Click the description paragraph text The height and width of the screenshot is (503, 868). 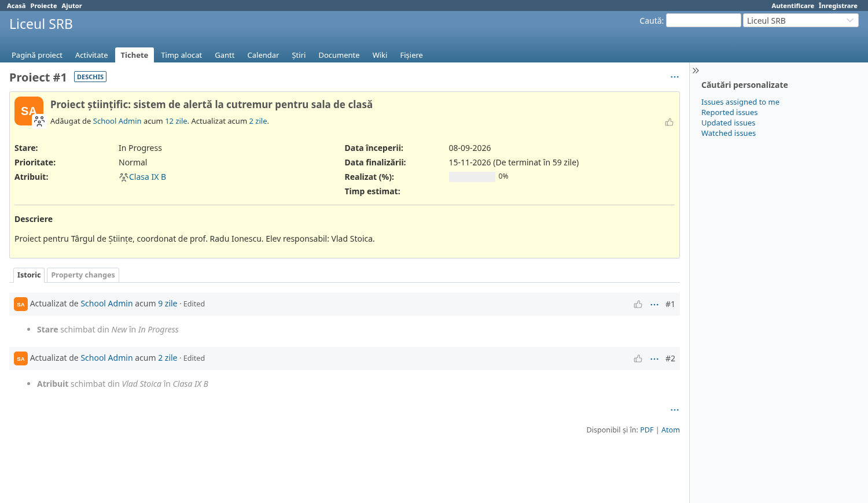pyautogui.click(x=194, y=239)
